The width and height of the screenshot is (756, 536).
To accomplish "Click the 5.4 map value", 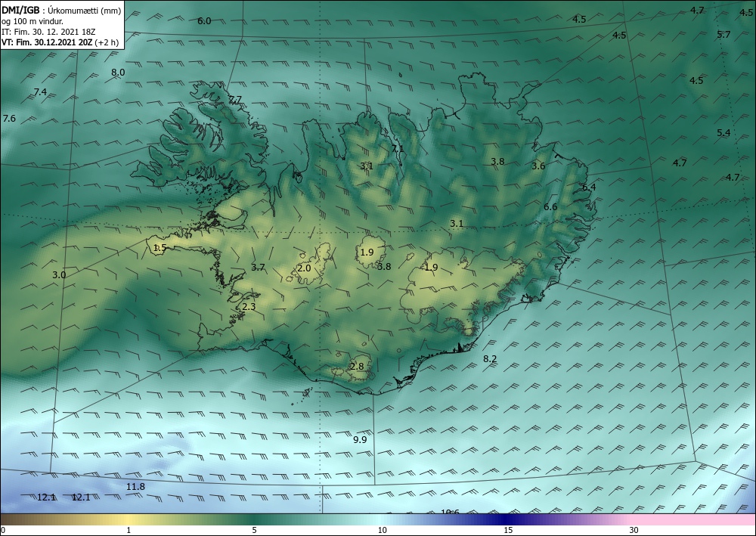I will coord(723,132).
